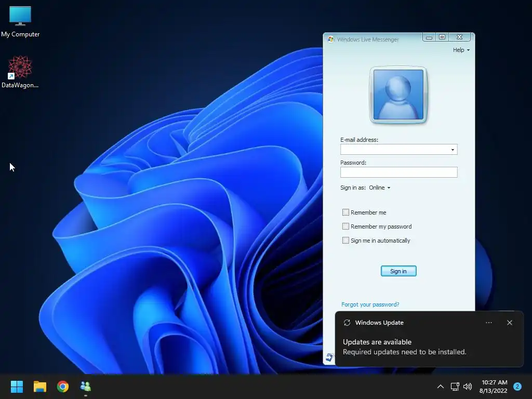Click the Messenger connection status icon at bottom-left
532x399 pixels.
click(x=329, y=357)
